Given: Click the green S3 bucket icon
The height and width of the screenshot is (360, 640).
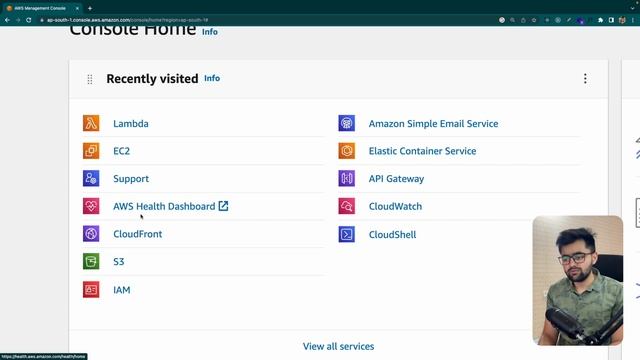Looking at the screenshot, I should pos(91,262).
